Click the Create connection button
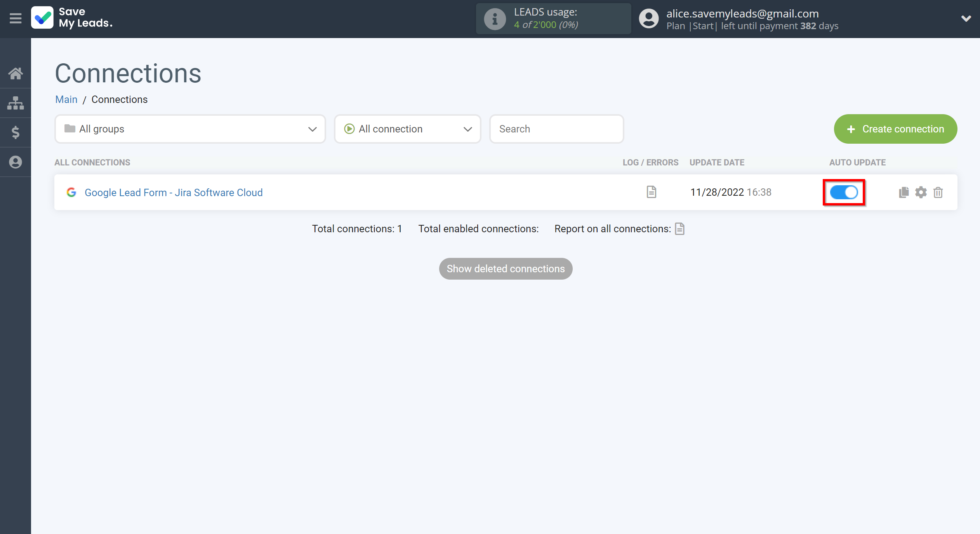Viewport: 980px width, 534px height. [x=895, y=129]
